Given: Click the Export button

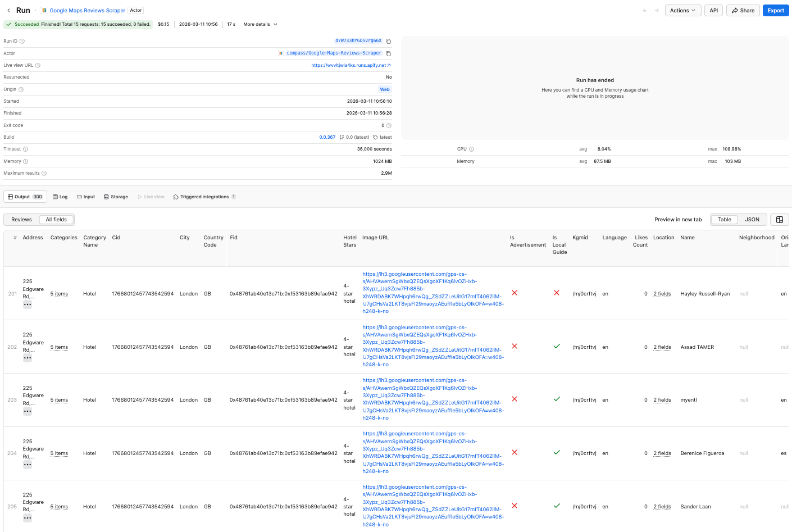Looking at the screenshot, I should [776, 10].
